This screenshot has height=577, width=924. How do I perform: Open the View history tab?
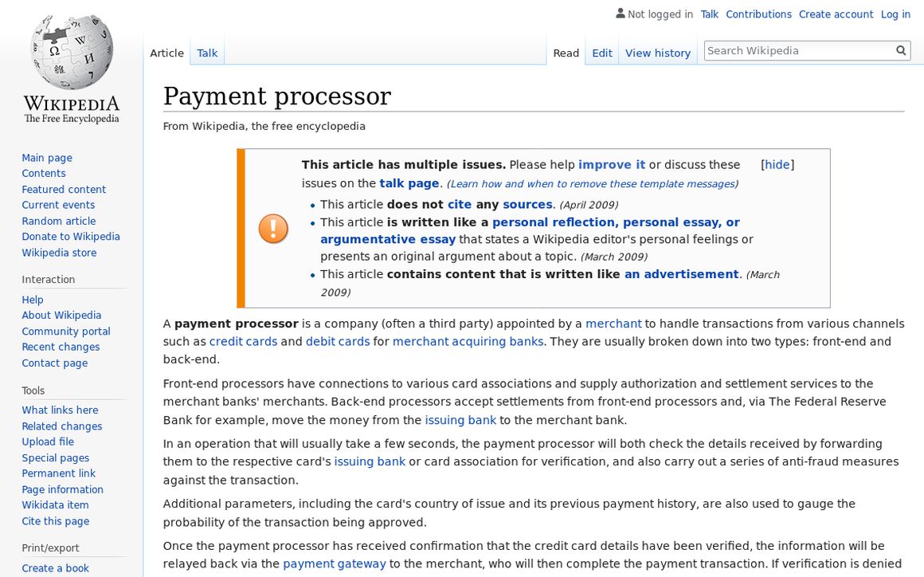[x=658, y=53]
